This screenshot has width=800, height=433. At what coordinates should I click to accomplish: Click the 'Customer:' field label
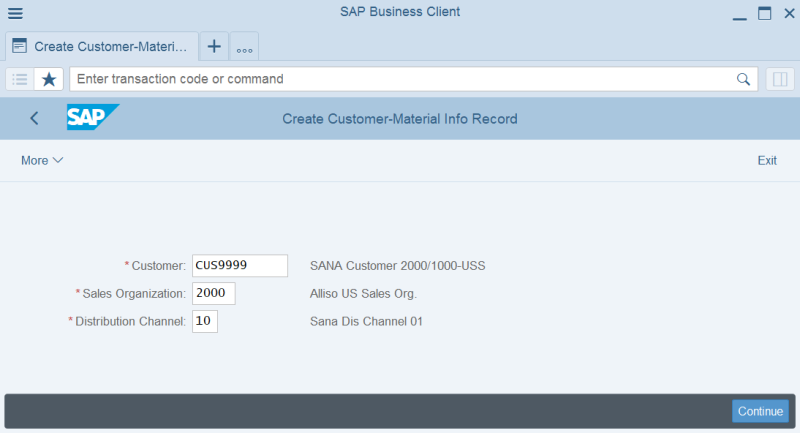click(158, 266)
